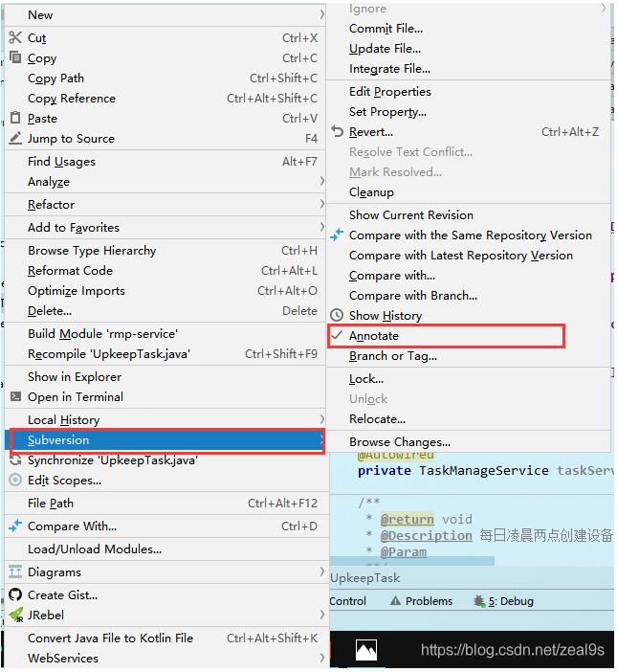Click the GitHub Create Gist icon
The image size is (617, 672).
pyautogui.click(x=15, y=594)
